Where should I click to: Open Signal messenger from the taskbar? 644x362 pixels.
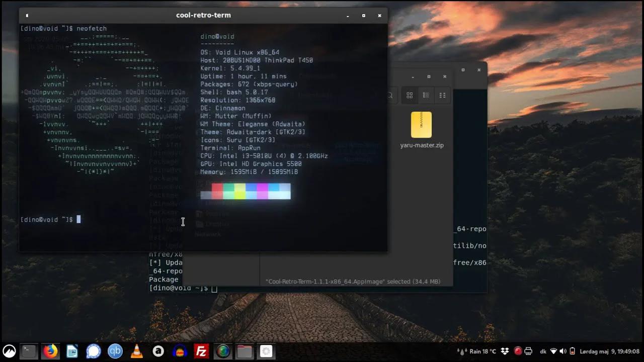point(93,351)
